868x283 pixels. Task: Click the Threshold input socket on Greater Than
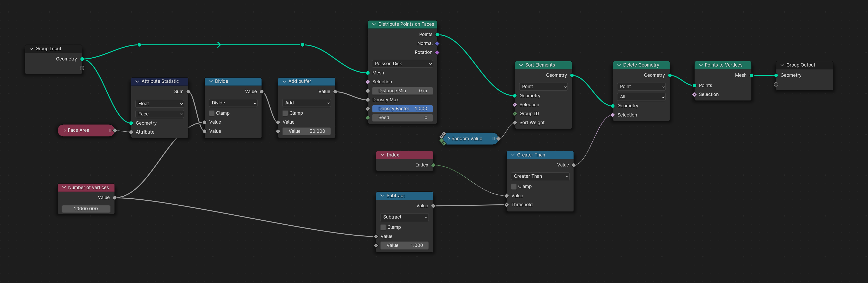pyautogui.click(x=506, y=205)
